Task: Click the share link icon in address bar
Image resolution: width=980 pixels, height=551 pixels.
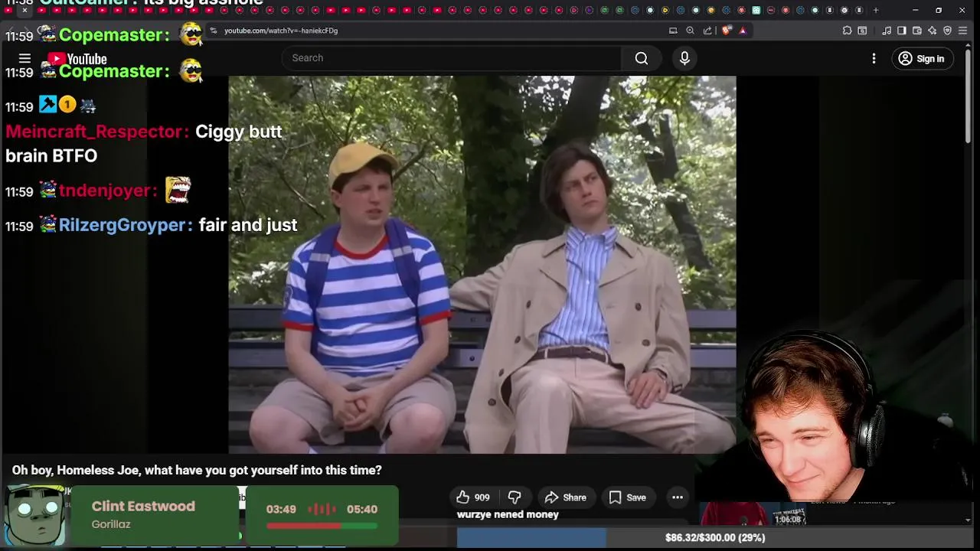Action: [x=707, y=31]
